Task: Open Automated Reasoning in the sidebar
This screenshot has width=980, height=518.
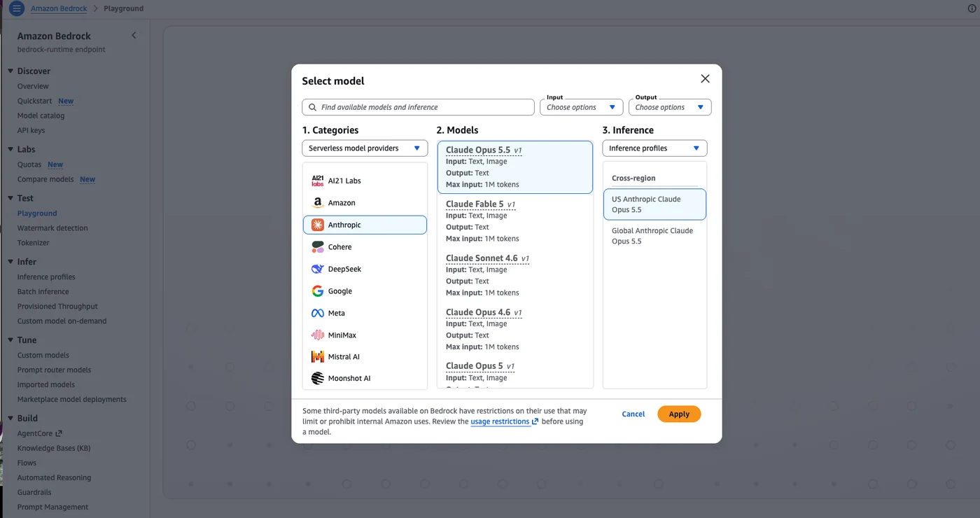Action: tap(55, 477)
